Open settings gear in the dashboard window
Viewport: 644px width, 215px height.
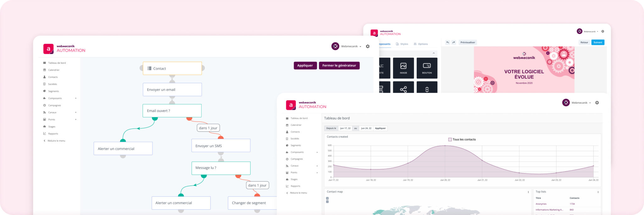click(x=597, y=103)
